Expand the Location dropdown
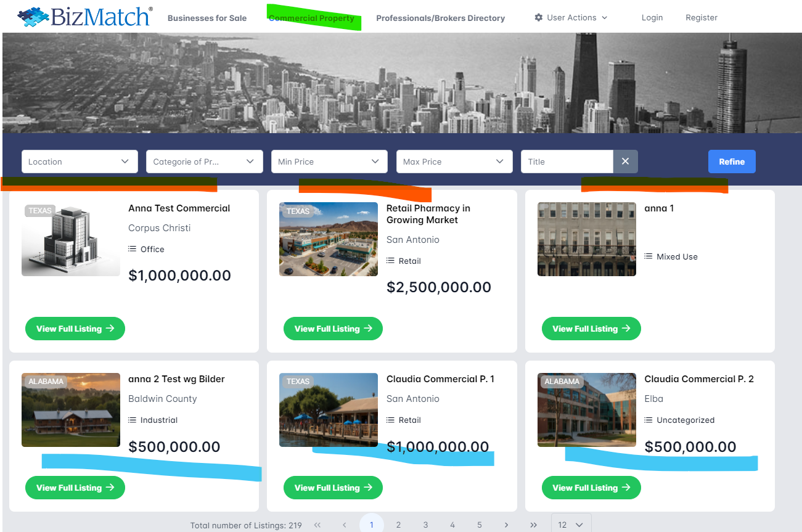 [79, 162]
